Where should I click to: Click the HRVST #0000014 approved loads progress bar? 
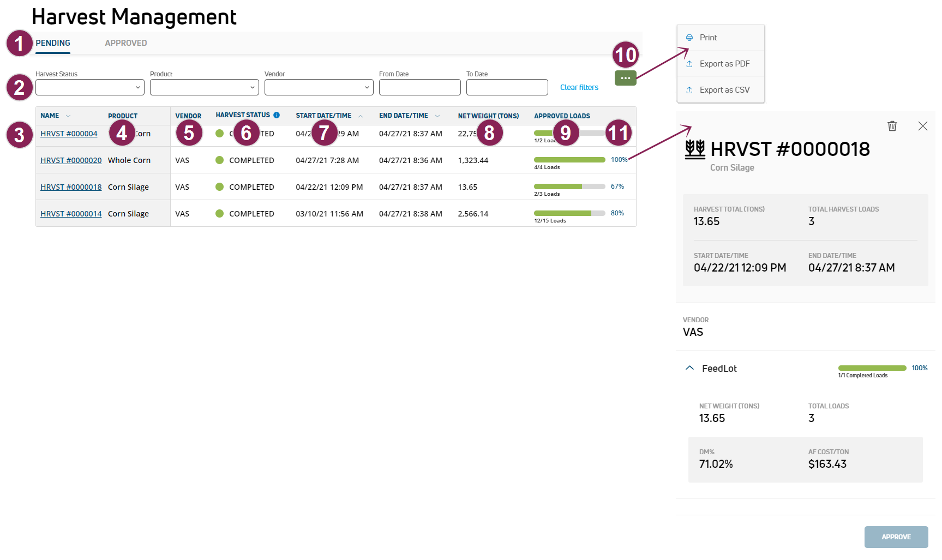tap(569, 213)
